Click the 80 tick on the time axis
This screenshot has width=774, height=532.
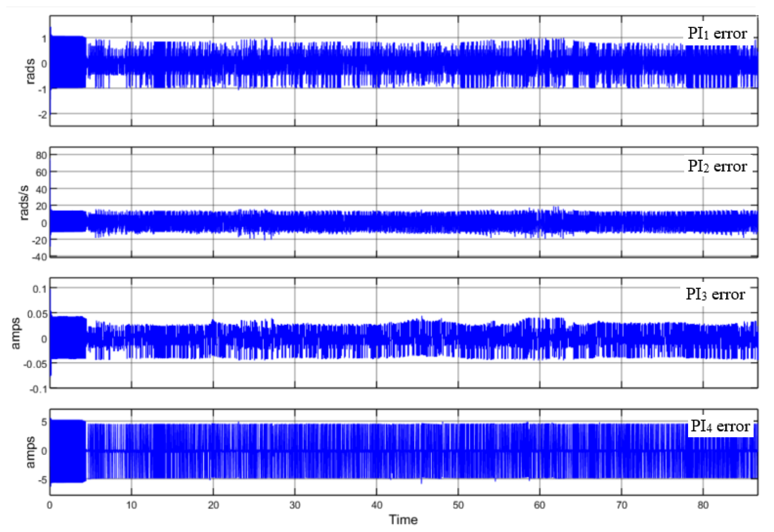(x=703, y=505)
